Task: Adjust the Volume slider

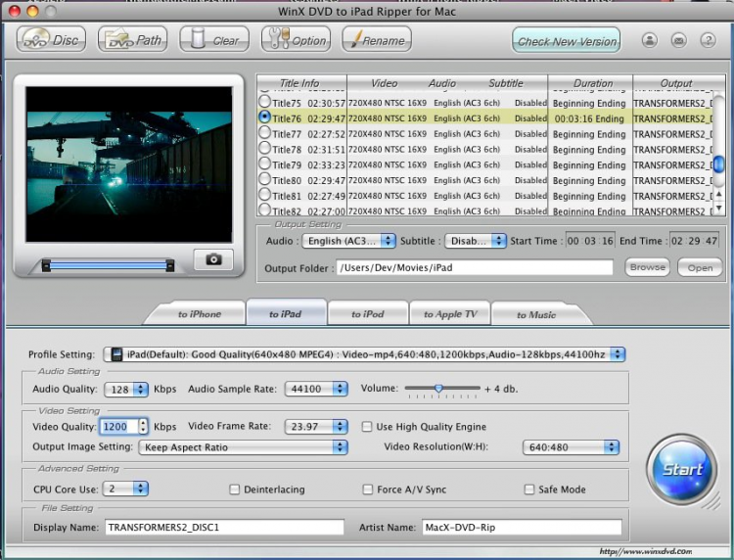Action: coord(438,389)
